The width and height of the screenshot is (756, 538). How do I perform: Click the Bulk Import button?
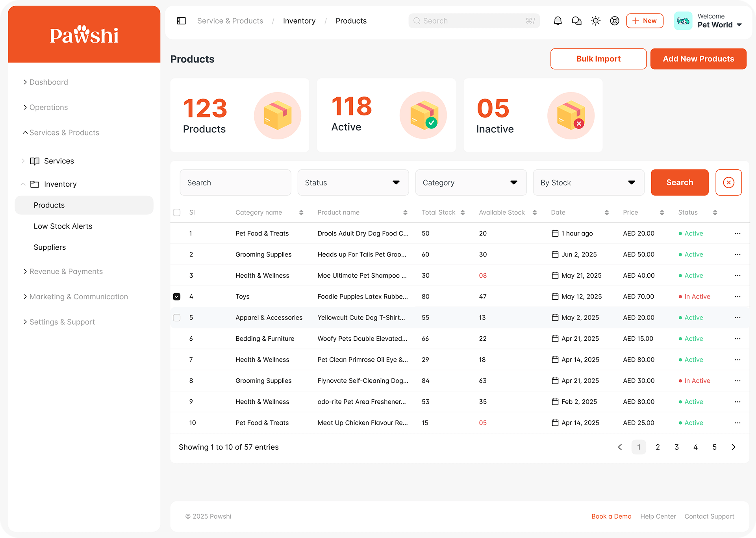[x=598, y=59]
